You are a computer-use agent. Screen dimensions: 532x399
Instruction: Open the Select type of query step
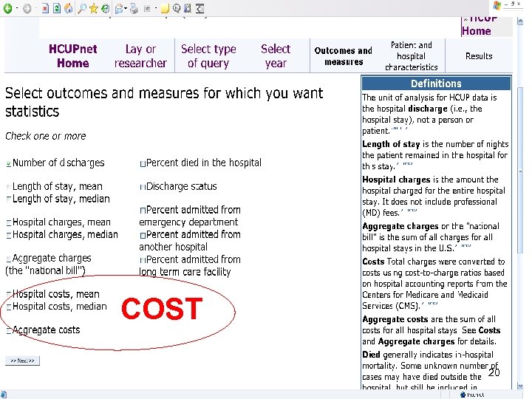208,56
